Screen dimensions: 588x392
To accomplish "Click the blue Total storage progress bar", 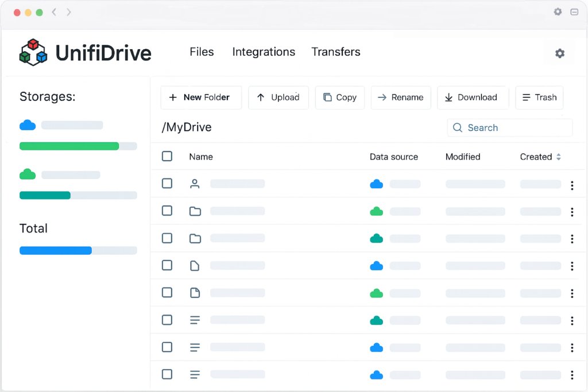I will pos(55,250).
